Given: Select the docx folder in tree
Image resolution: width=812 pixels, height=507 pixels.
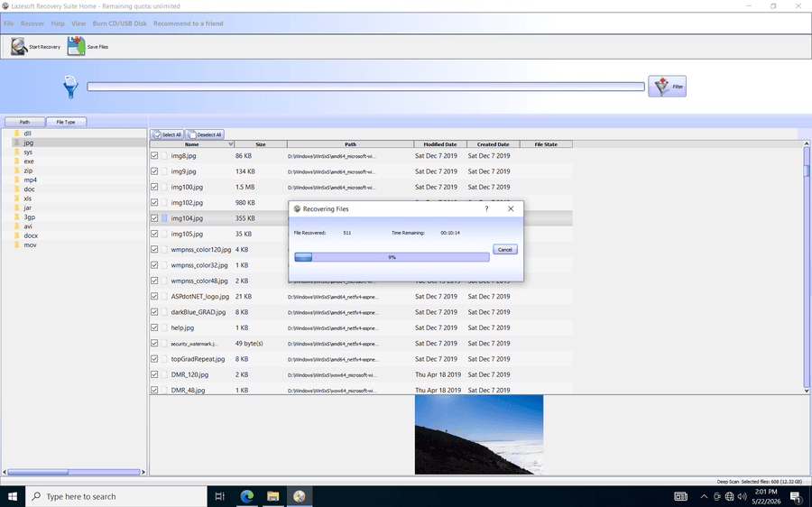Looking at the screenshot, I should [31, 235].
